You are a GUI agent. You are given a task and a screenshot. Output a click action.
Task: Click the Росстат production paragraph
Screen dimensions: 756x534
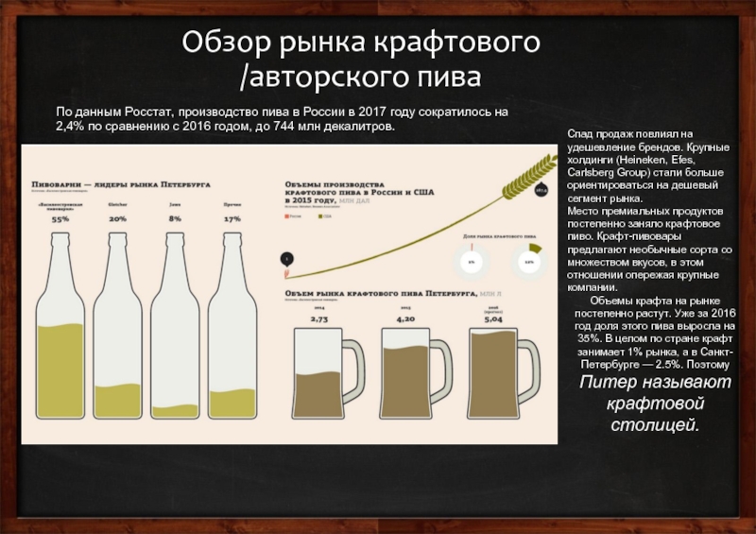pos(282,118)
